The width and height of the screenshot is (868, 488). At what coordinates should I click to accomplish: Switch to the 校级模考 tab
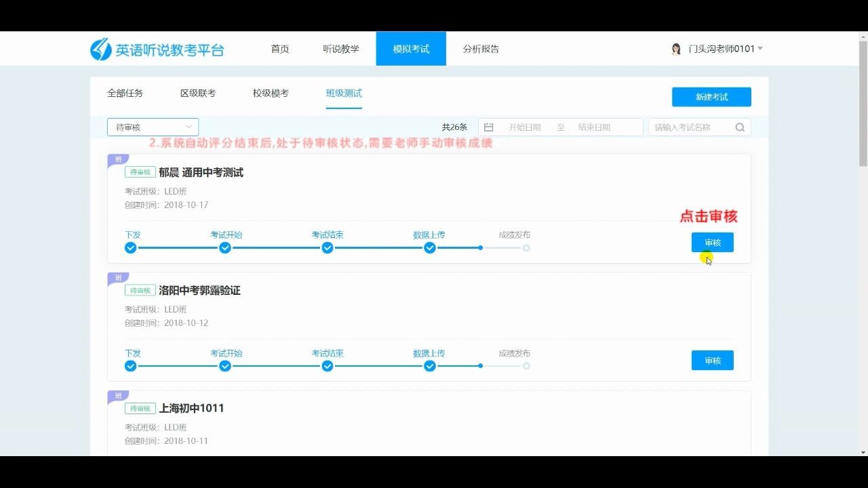[x=271, y=94]
